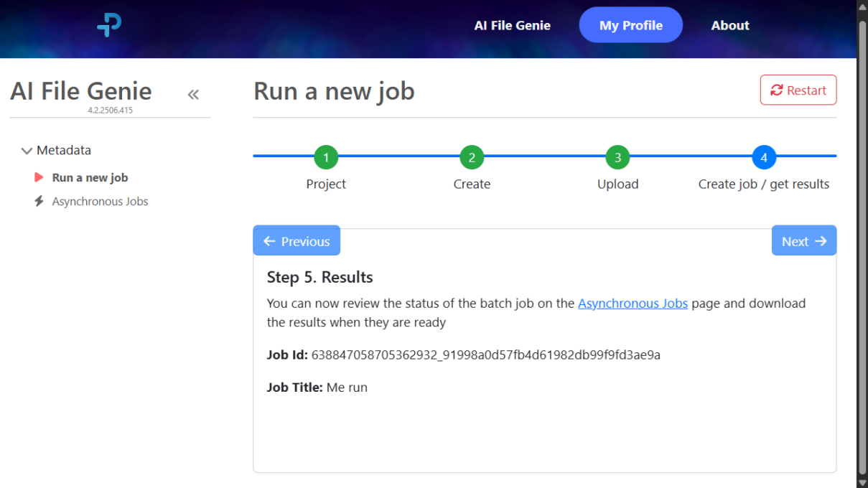The width and height of the screenshot is (868, 488).
Task: Select Asynchronous Jobs in the sidebar
Action: tap(100, 202)
